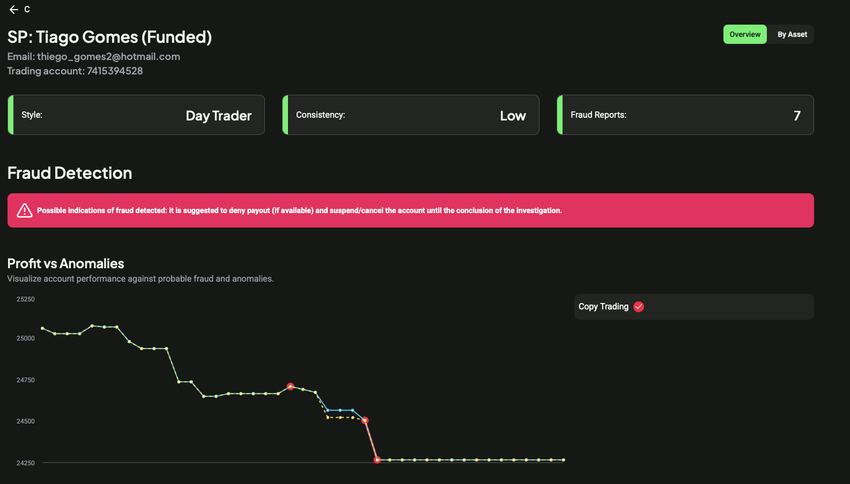Open the Consistency Low card
Image resolution: width=850 pixels, height=484 pixels.
coord(411,115)
